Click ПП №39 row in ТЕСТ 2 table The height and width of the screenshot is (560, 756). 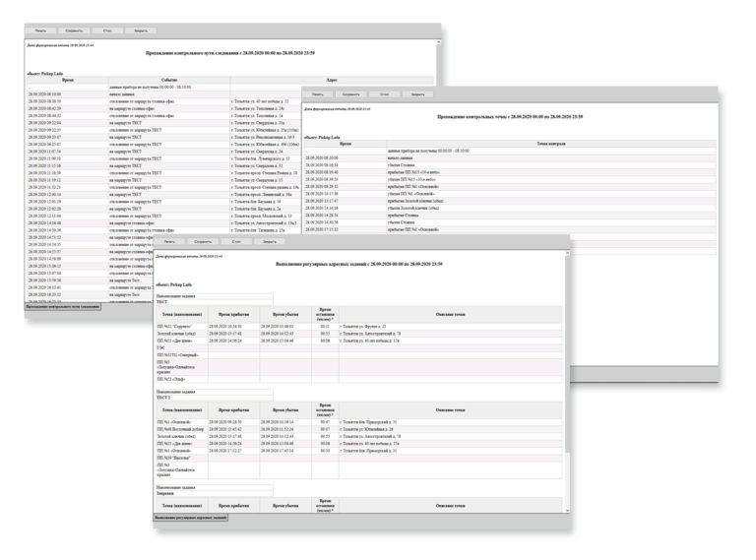[x=358, y=458]
